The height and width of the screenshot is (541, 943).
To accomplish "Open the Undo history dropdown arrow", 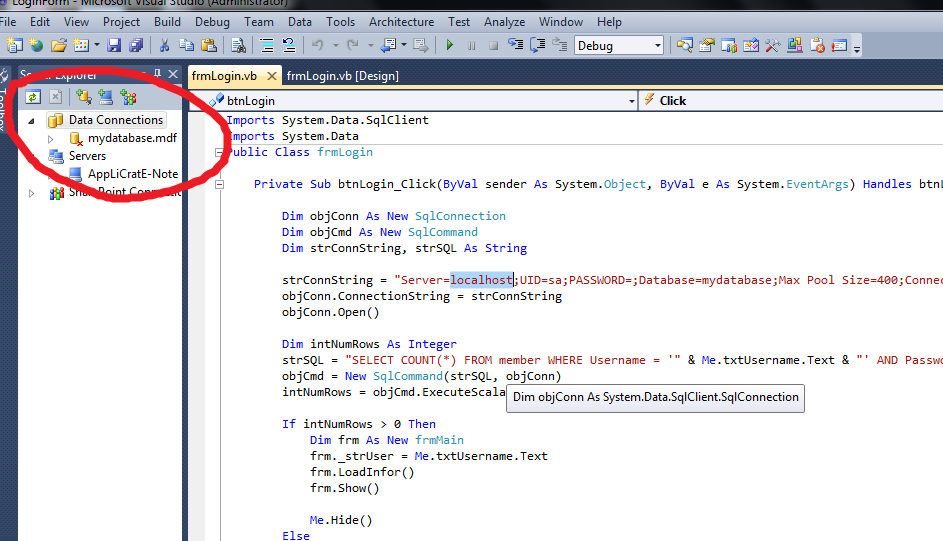I will point(335,45).
